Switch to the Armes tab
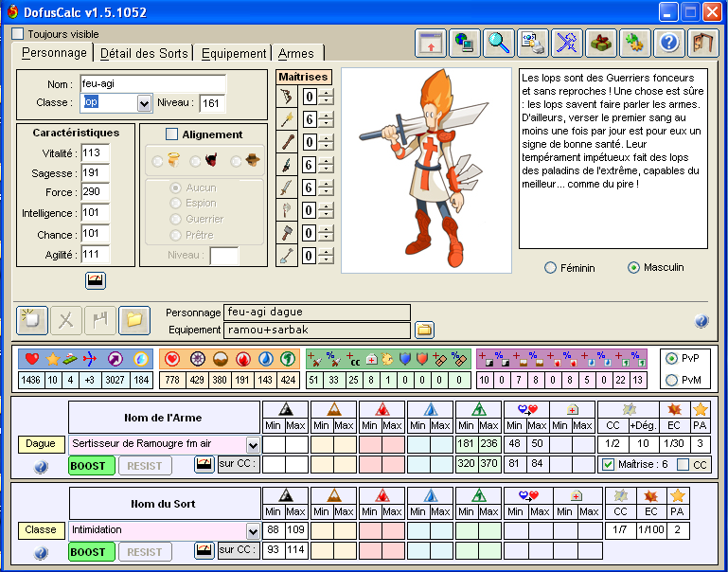The width and height of the screenshot is (728, 572). click(x=296, y=53)
